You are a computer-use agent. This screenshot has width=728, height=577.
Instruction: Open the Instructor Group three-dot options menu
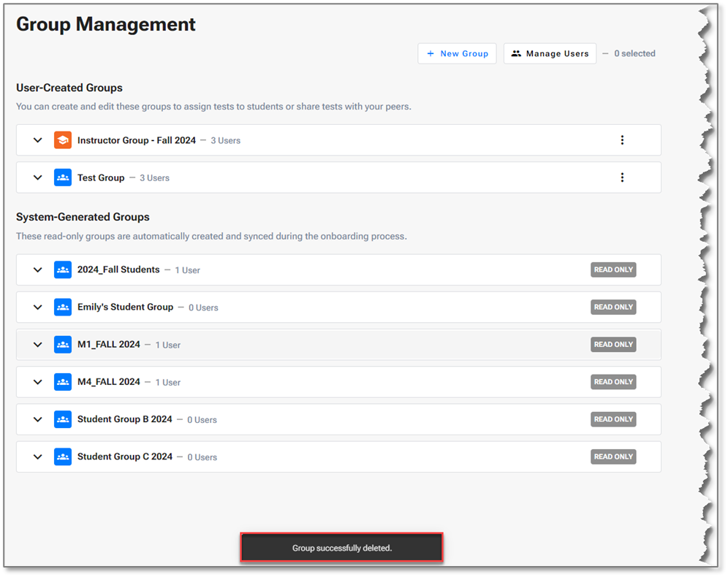pos(622,140)
